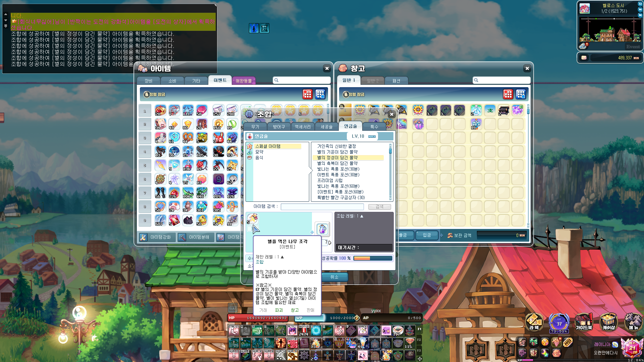Switch to the 일반 2 tab in 창고

pos(372,81)
